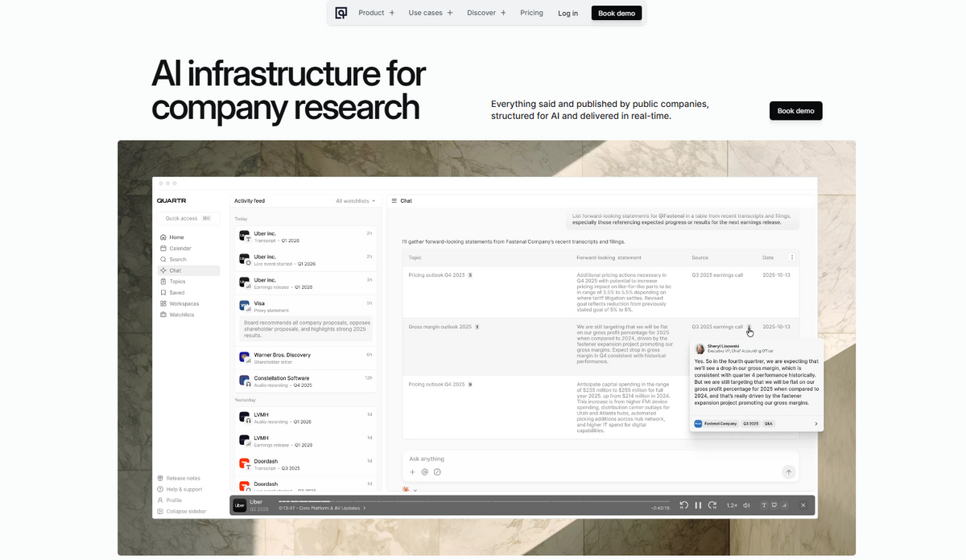Seek on the audio player progress bar
Image resolution: width=966 pixels, height=560 pixels.
(474, 501)
